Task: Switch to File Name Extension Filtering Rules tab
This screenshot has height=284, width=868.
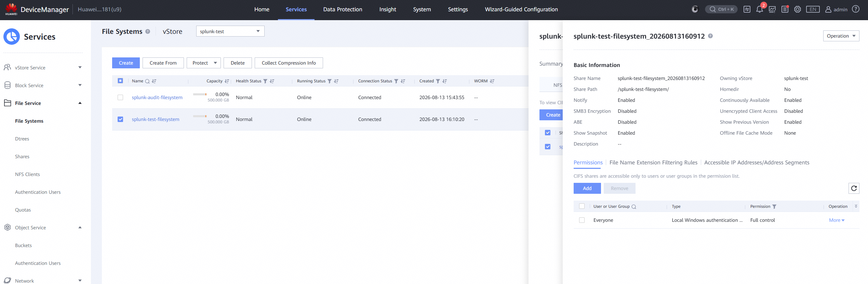Action: tap(653, 163)
